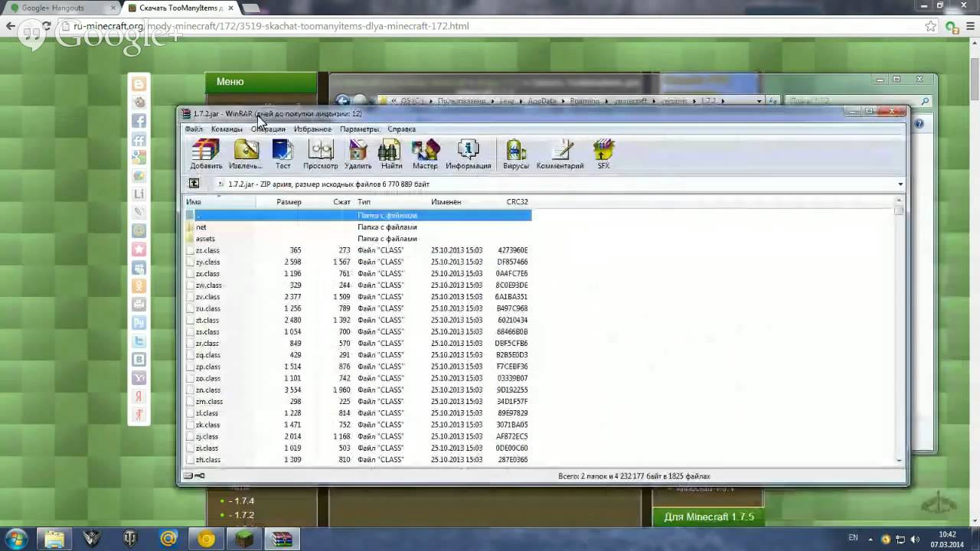980x551 pixels.
Task: Open the Избранное menu
Action: pyautogui.click(x=312, y=129)
